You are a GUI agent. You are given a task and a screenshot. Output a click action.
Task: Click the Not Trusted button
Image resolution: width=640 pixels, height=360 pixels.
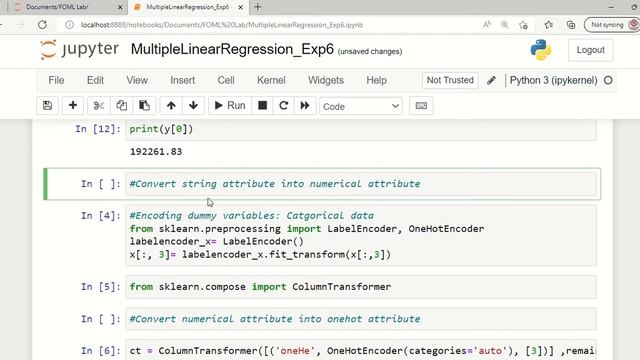[x=450, y=80]
